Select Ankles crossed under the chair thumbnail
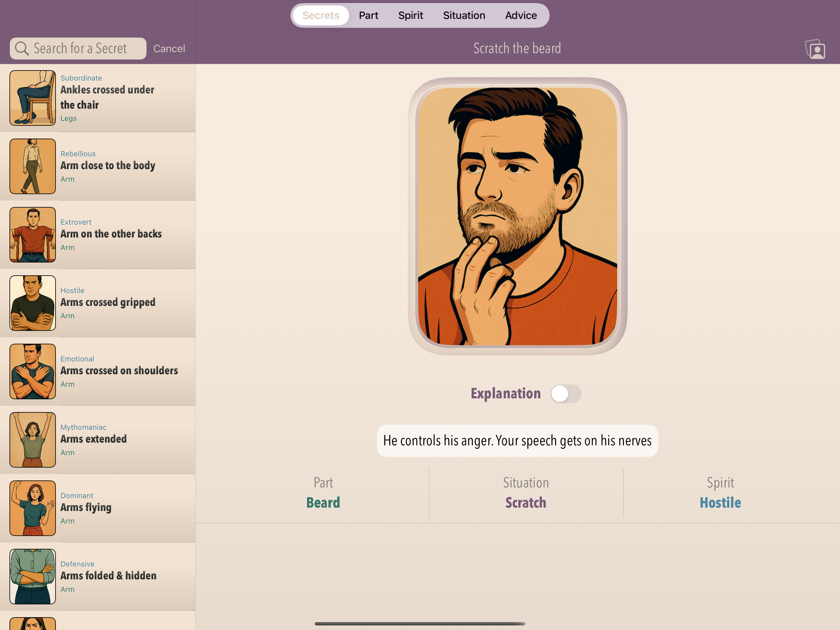Image resolution: width=840 pixels, height=630 pixels. [x=33, y=98]
